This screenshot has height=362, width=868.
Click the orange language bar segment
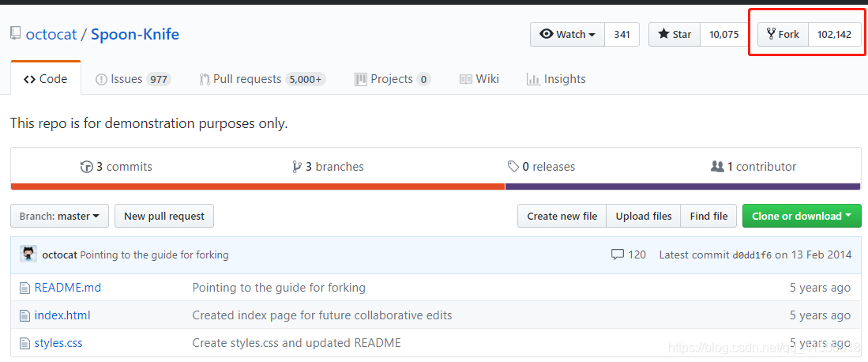(258, 187)
